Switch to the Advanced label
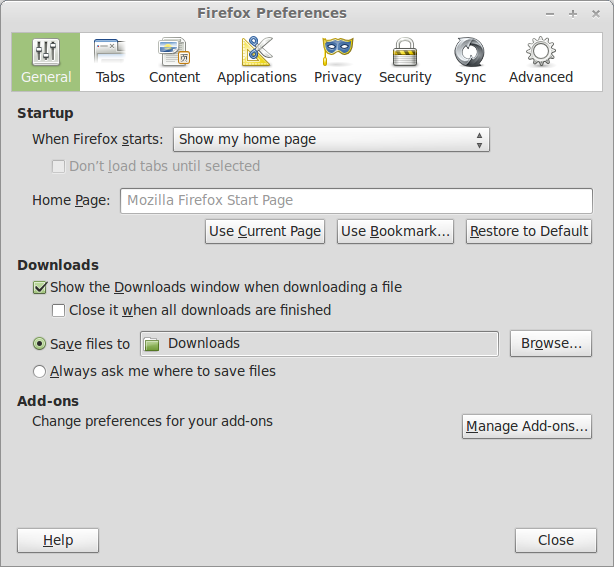 [541, 77]
